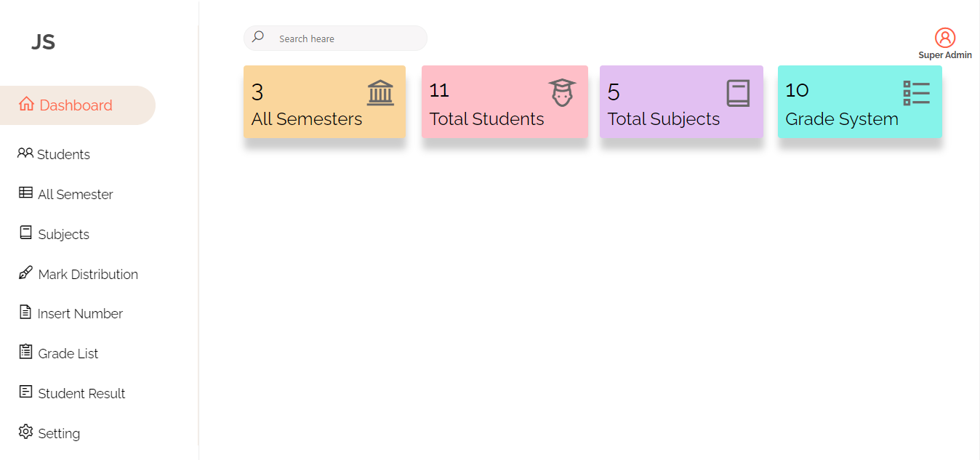The height and width of the screenshot is (460, 980).
Task: Click the home icon beside Dashboard
Action: pyautogui.click(x=27, y=104)
